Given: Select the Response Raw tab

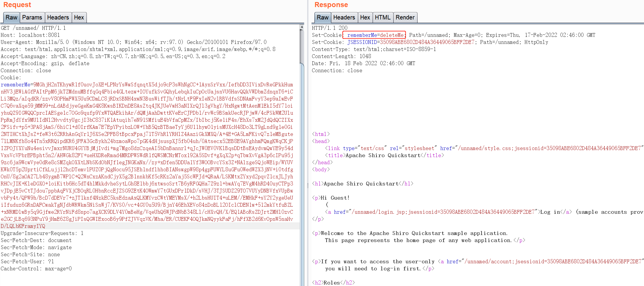Looking at the screenshot, I should pyautogui.click(x=322, y=17).
